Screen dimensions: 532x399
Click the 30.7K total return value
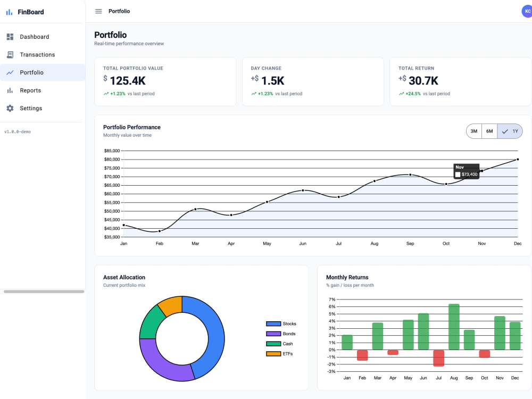tap(423, 81)
